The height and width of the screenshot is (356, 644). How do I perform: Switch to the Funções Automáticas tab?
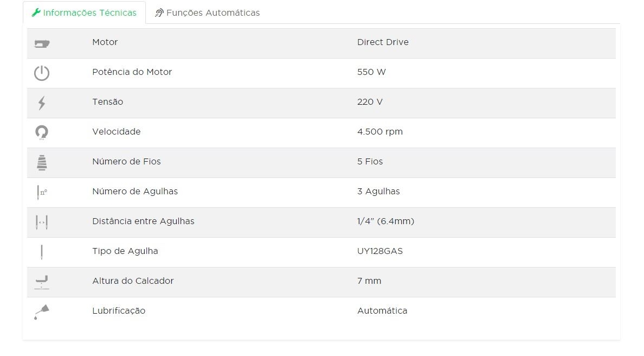click(212, 12)
